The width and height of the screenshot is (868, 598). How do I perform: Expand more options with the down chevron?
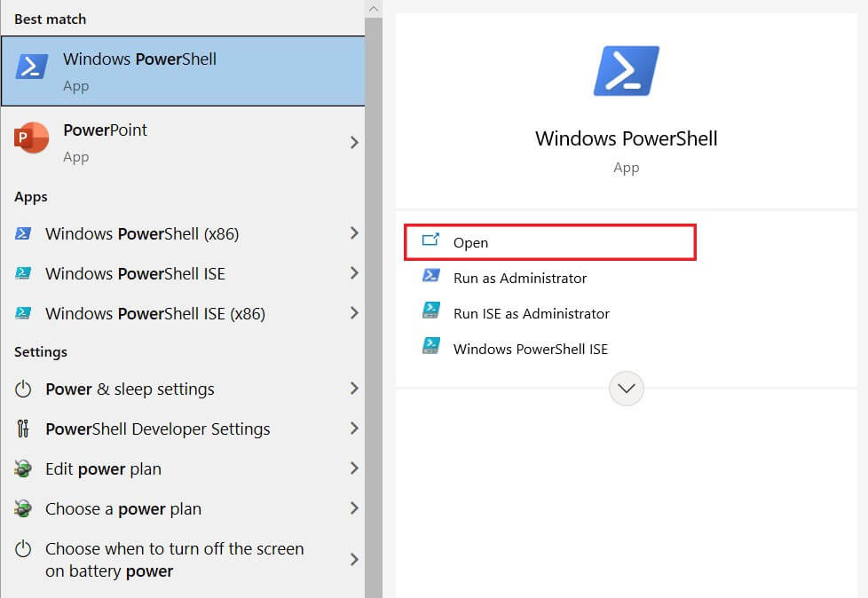tap(626, 389)
